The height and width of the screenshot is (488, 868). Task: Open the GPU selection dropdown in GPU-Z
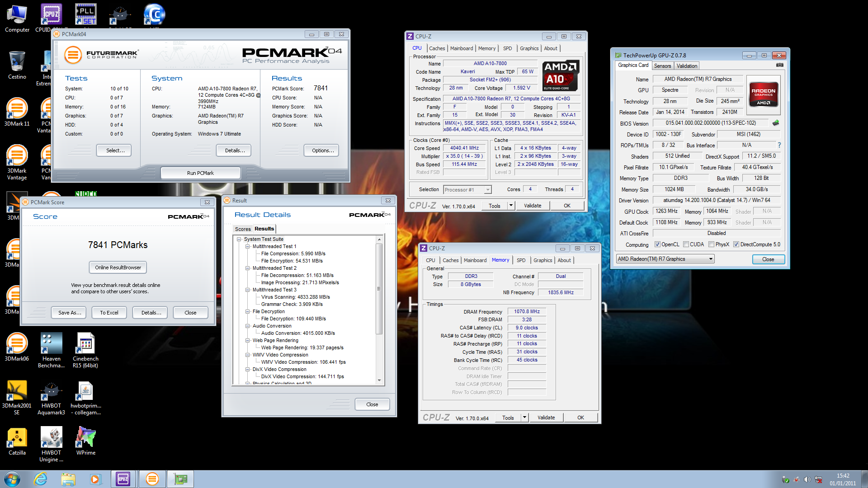point(665,259)
